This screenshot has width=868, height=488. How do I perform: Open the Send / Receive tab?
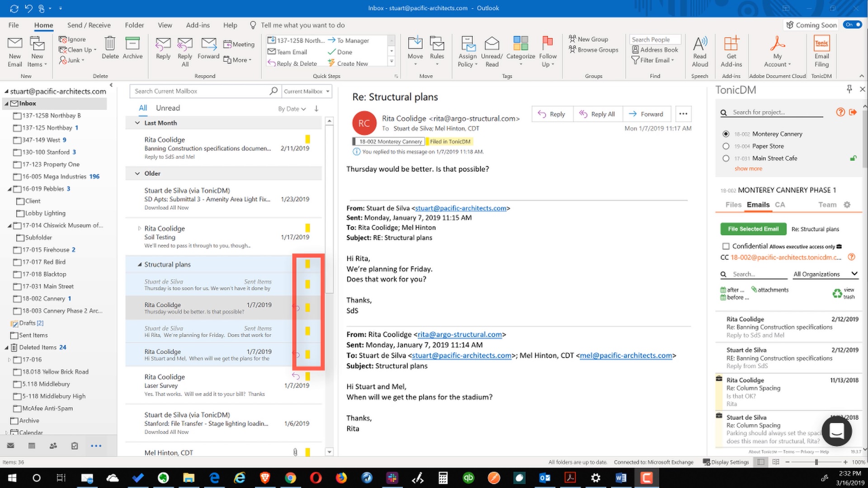(89, 25)
